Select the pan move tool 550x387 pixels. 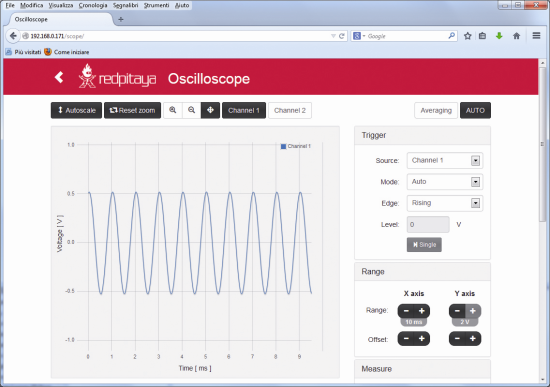[210, 110]
